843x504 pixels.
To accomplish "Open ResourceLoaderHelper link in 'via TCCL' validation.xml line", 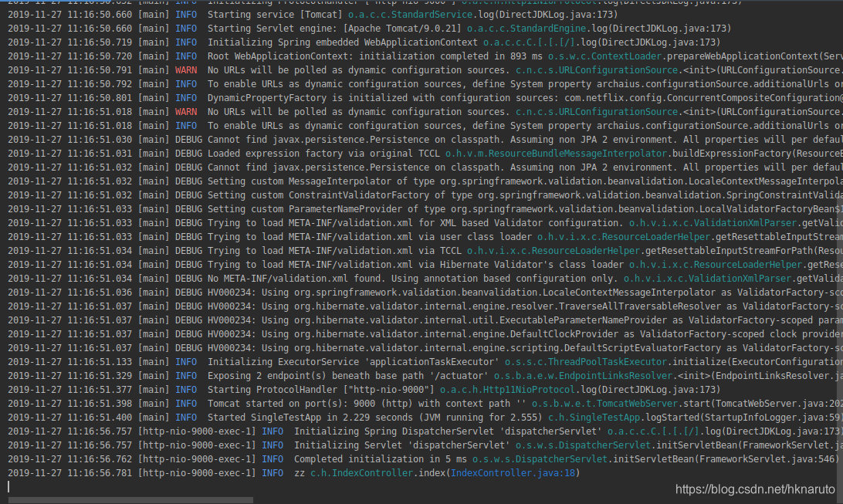I will 554,251.
